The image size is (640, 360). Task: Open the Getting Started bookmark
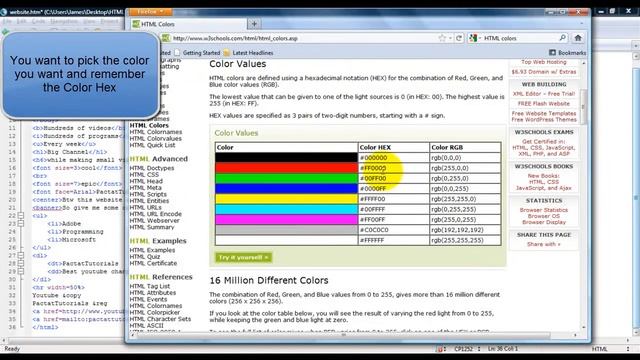pyautogui.click(x=198, y=53)
